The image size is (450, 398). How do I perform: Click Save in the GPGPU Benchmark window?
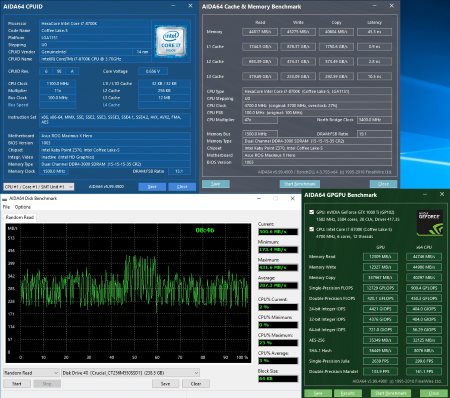point(318,393)
